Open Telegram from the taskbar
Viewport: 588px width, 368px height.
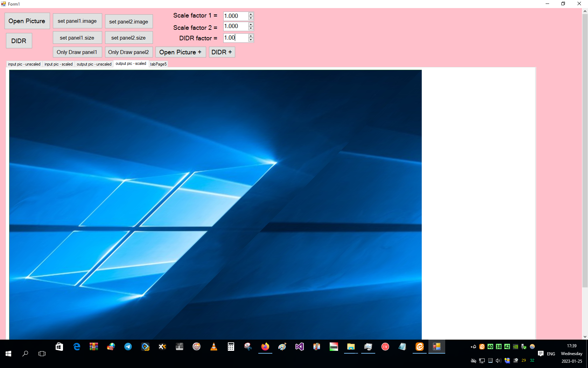[128, 347]
